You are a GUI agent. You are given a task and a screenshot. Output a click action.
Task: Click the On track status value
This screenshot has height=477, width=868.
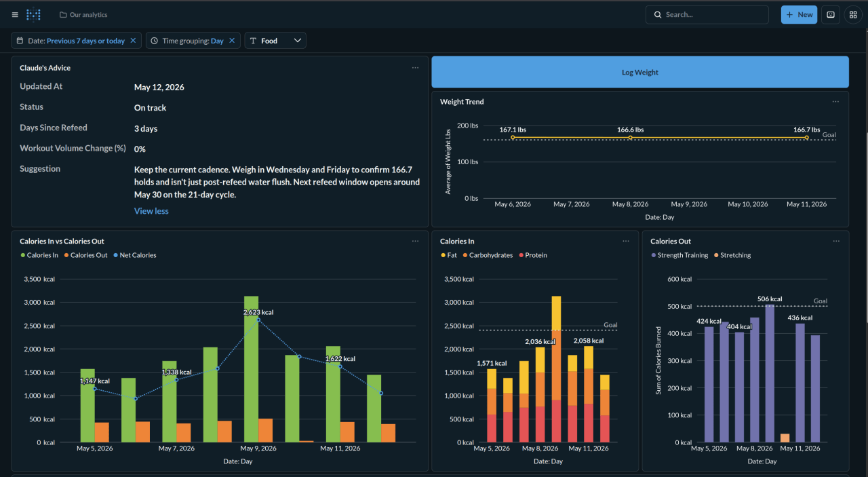[x=150, y=108]
